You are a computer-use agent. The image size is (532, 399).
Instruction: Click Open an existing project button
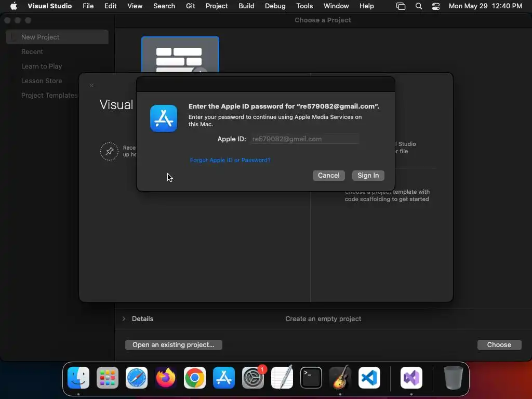pos(174,345)
